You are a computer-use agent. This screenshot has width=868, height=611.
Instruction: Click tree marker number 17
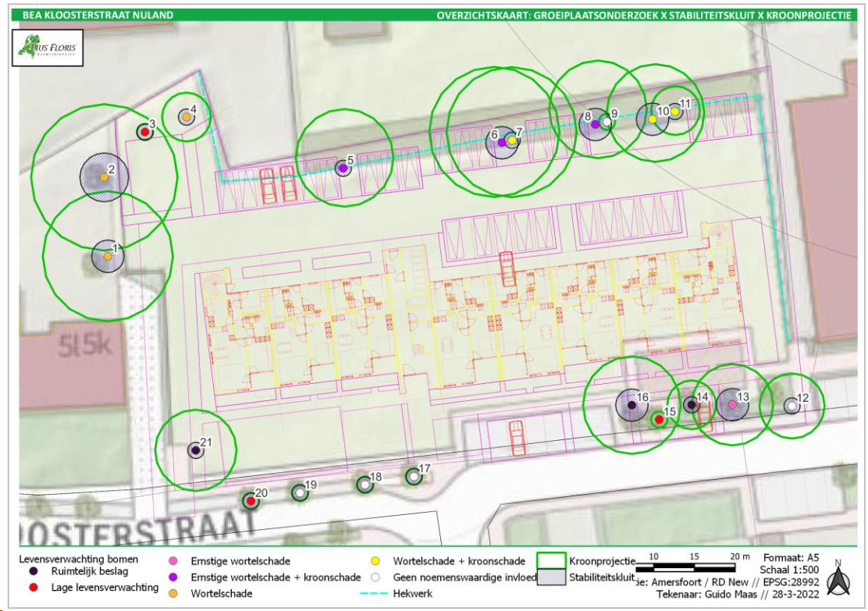[x=414, y=477]
